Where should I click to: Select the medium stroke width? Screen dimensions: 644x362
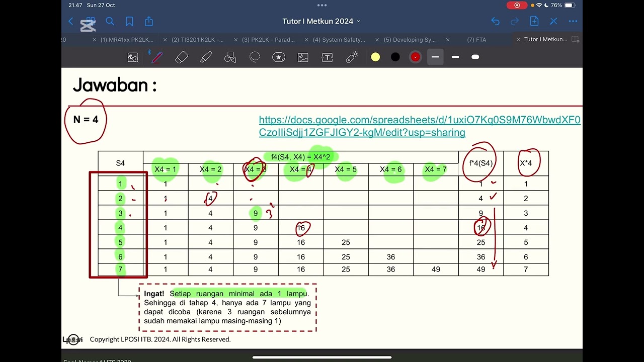point(455,57)
